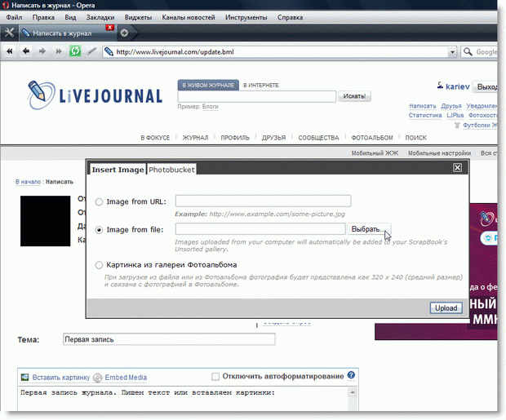Click the Upload button

(x=446, y=308)
